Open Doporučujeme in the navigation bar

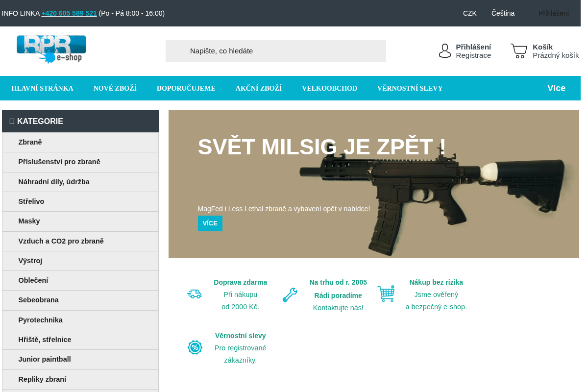pos(186,88)
